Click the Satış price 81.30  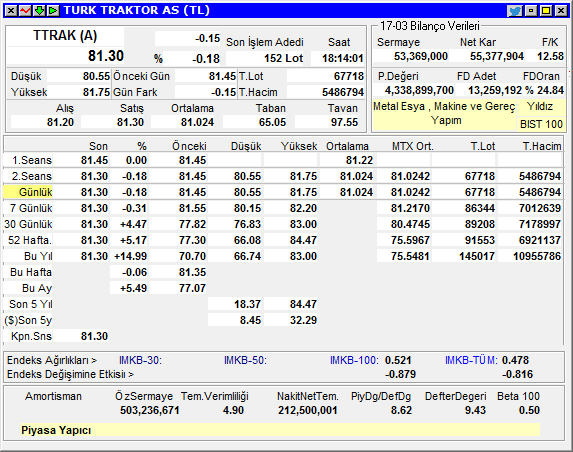[130, 122]
